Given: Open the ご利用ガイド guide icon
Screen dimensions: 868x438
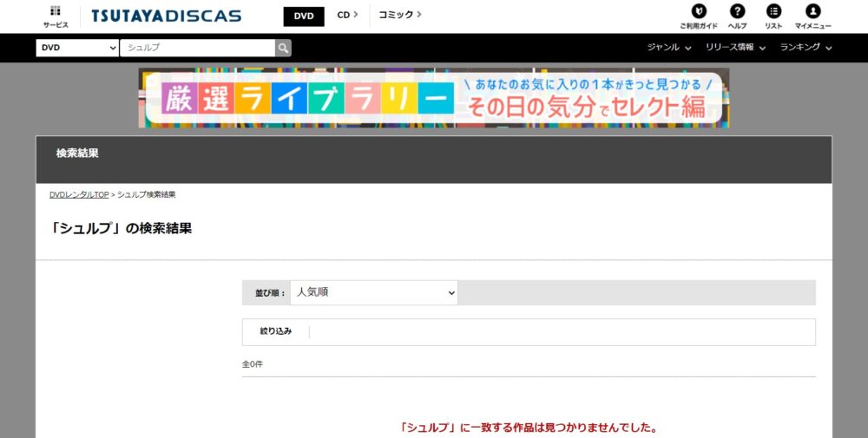Looking at the screenshot, I should click(699, 16).
